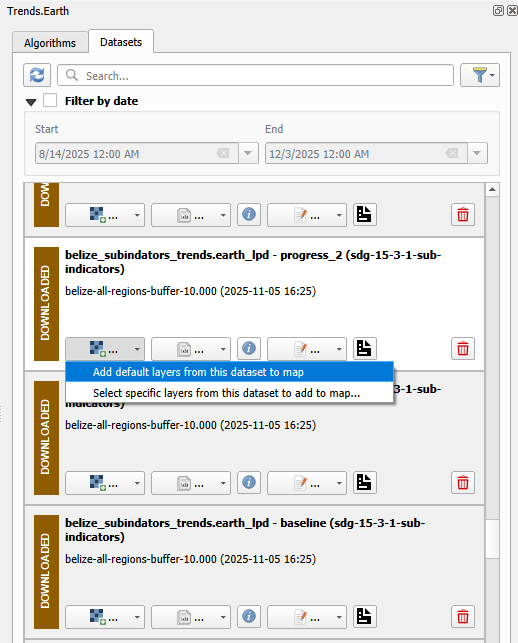Close the Trends.Earth panel
The image size is (518, 643).
point(512,11)
